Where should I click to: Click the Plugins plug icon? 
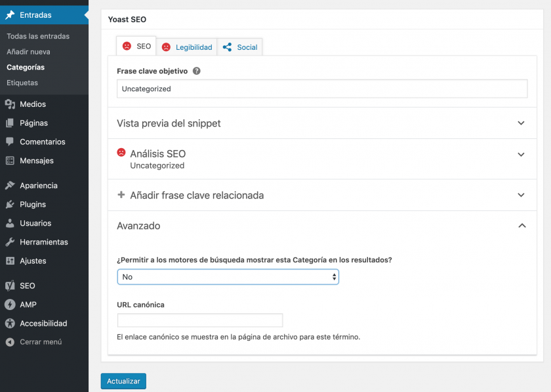[x=10, y=205]
